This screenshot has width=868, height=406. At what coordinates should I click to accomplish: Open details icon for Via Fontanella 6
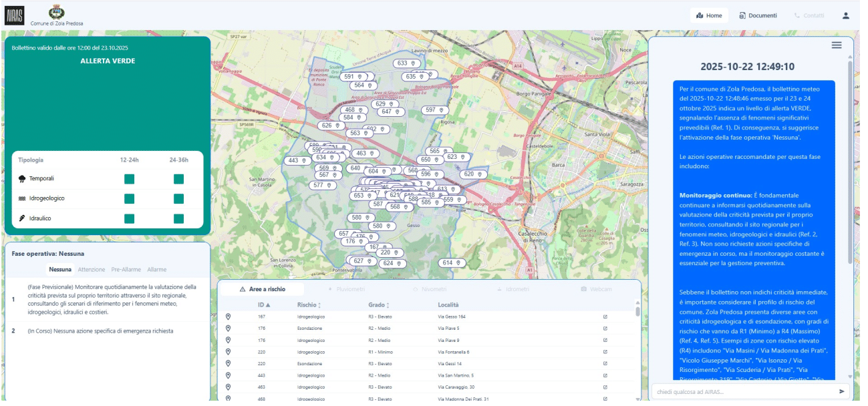click(x=605, y=352)
